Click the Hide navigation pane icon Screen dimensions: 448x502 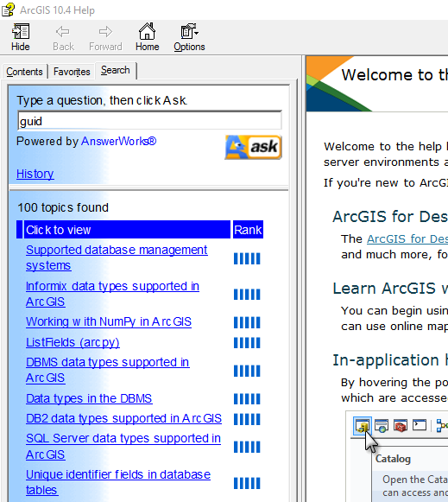point(21,31)
